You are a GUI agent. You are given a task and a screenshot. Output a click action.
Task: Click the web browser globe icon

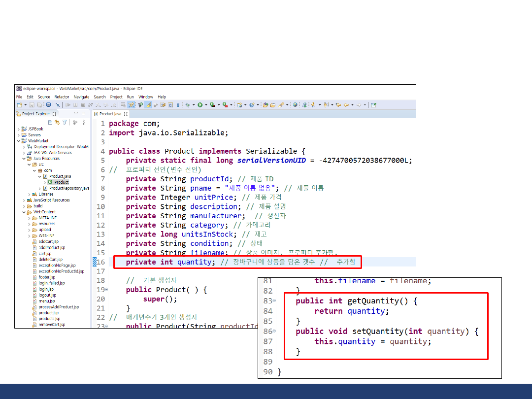(x=295, y=105)
